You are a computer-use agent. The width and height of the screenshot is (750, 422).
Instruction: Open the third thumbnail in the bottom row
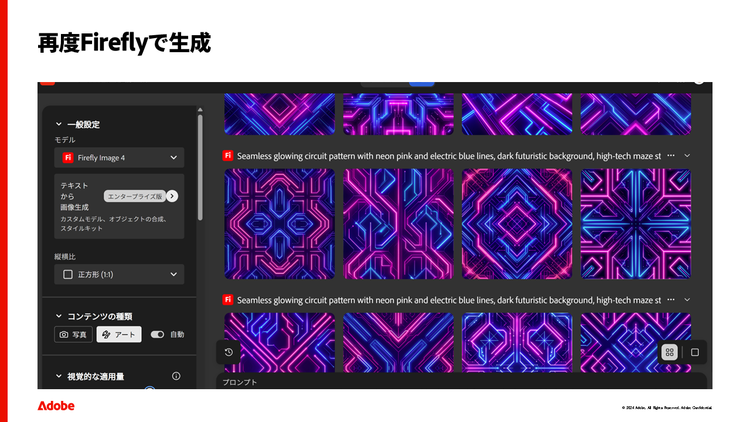point(517,342)
